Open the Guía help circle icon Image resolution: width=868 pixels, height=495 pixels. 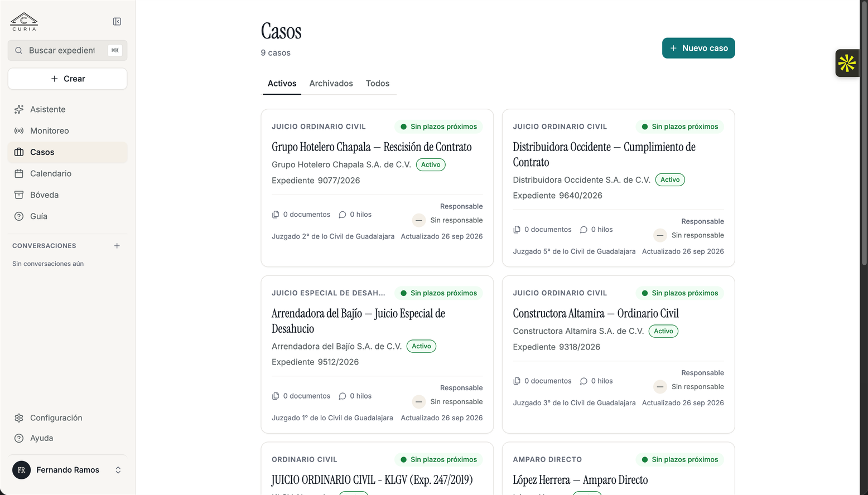click(19, 216)
